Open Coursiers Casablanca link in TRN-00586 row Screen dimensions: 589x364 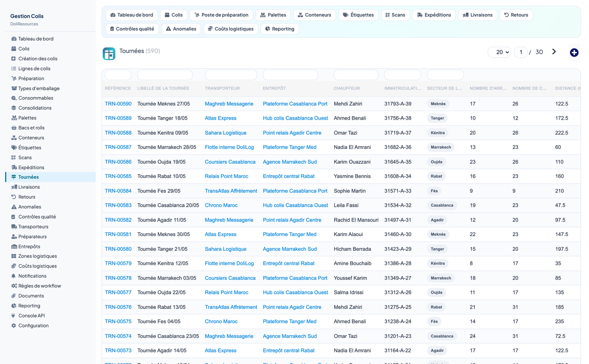point(230,162)
